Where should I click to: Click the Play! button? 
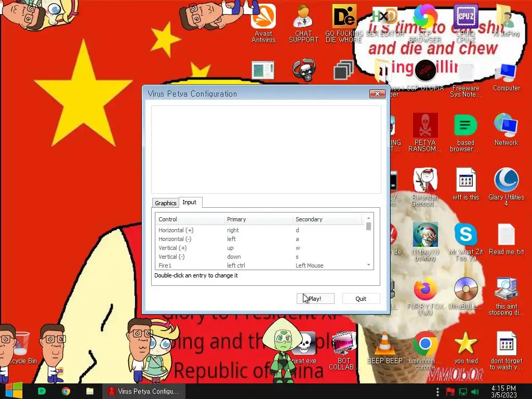pyautogui.click(x=315, y=299)
